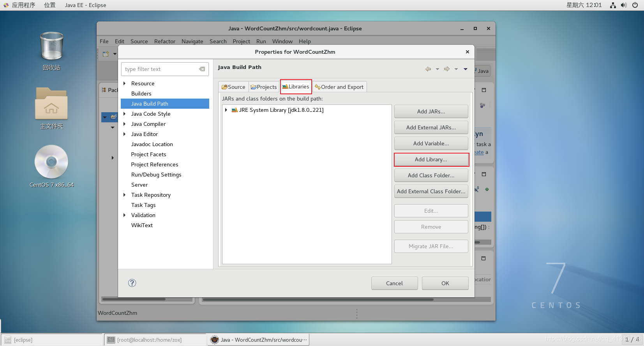Click the volume speaker icon in the top panel
This screenshot has width=644, height=346.
click(624, 5)
